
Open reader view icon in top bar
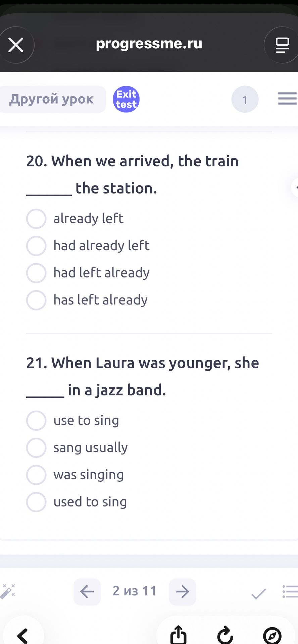(282, 45)
